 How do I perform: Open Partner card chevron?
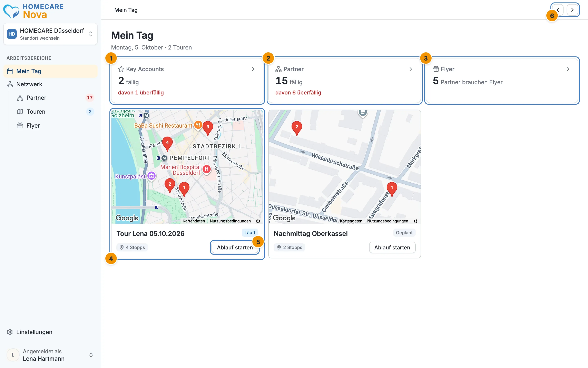[411, 69]
